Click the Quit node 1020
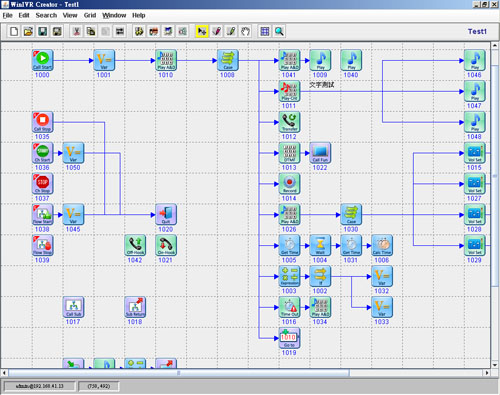 [166, 215]
